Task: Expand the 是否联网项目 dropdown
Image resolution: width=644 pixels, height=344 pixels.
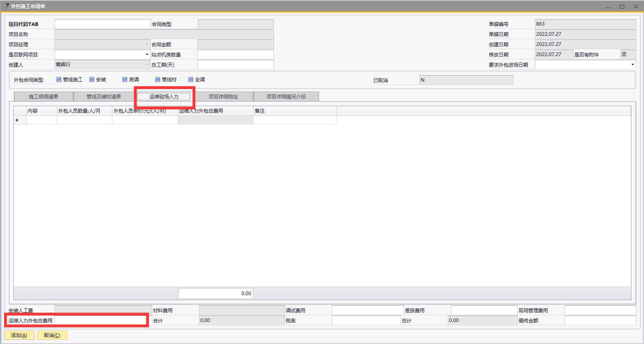Action: [x=147, y=54]
